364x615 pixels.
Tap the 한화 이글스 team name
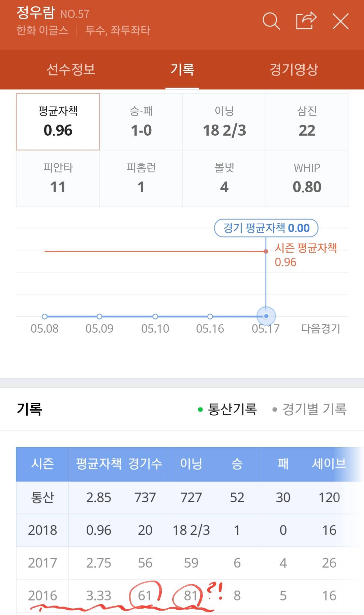coord(42,30)
